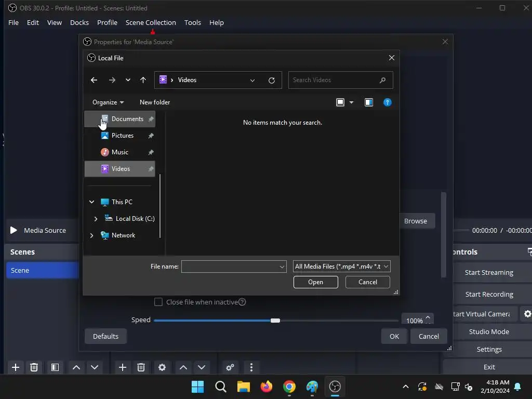
Task: Move source up
Action: 183,367
